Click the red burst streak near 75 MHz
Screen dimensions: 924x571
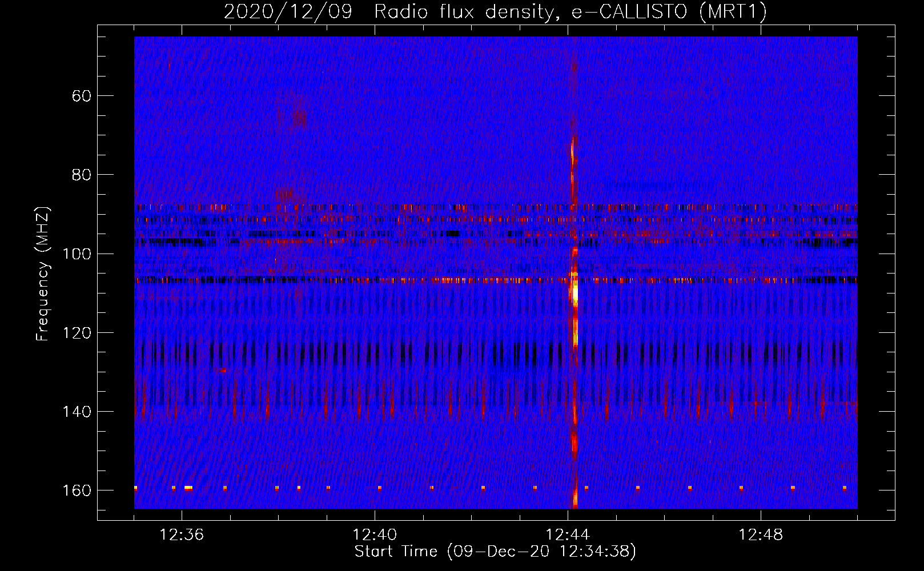572,151
